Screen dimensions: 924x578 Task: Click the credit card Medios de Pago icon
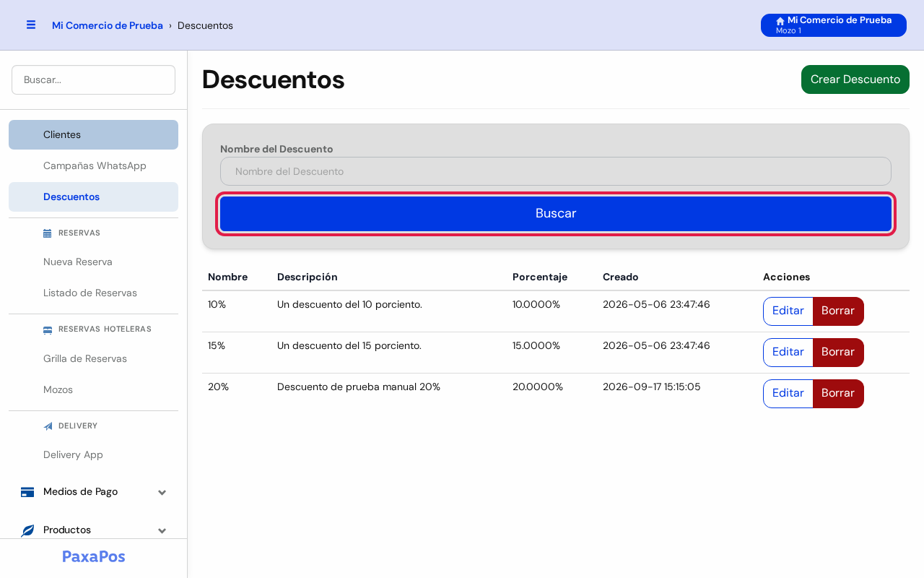point(27,492)
